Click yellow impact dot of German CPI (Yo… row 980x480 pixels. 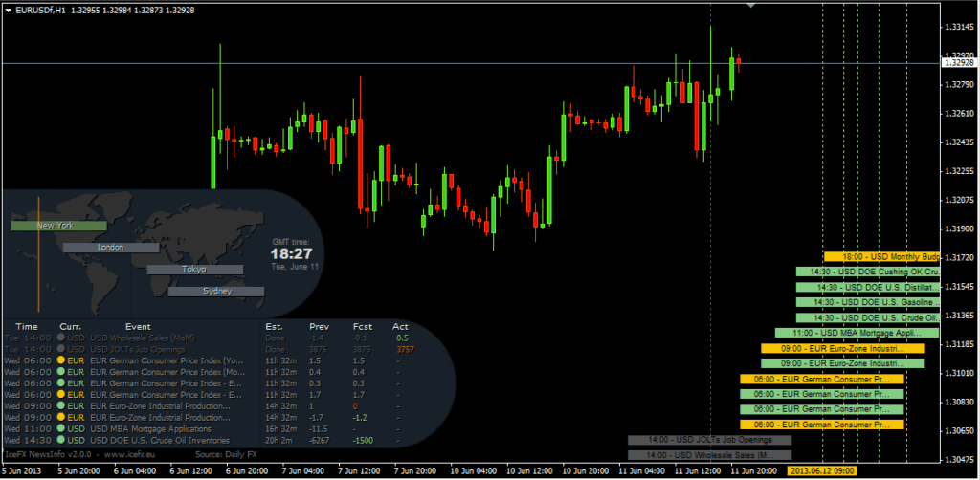click(60, 360)
